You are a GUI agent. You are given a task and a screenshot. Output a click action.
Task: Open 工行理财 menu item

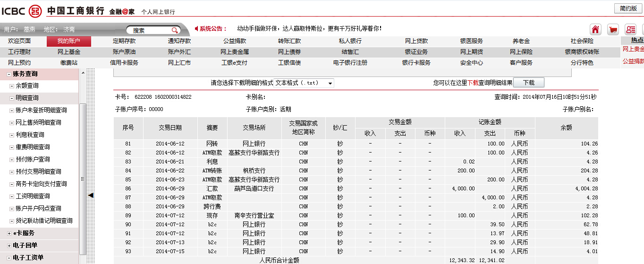(19, 52)
